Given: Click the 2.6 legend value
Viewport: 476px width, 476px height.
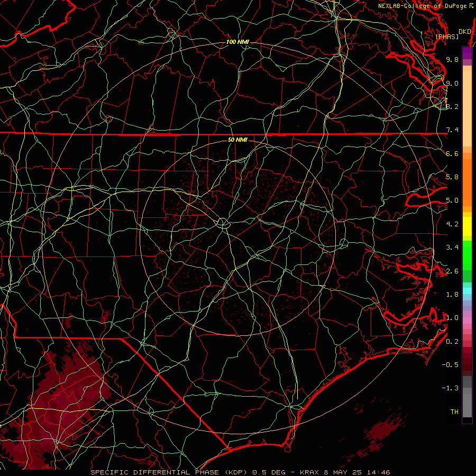Looking at the screenshot, I should (x=452, y=271).
